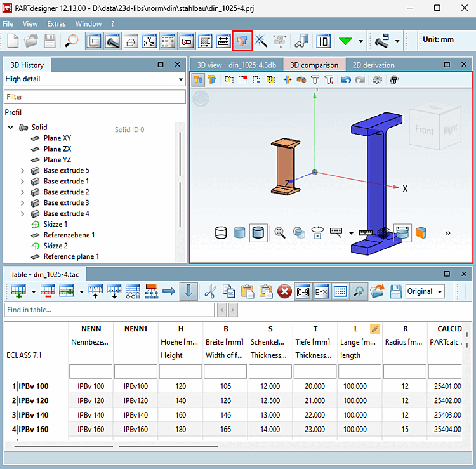
Task: Click the Find in table search field
Action: point(109,310)
